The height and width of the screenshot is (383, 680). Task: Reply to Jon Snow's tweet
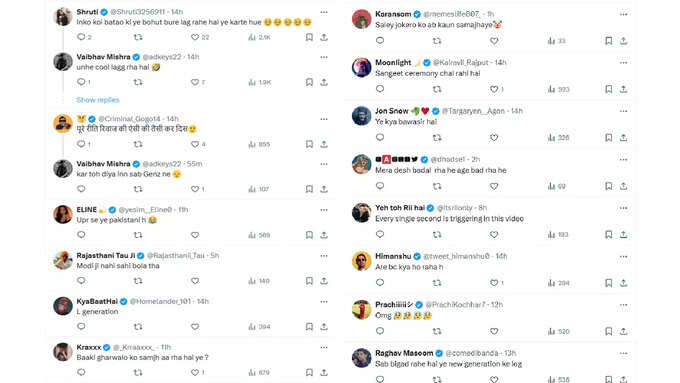tap(380, 137)
